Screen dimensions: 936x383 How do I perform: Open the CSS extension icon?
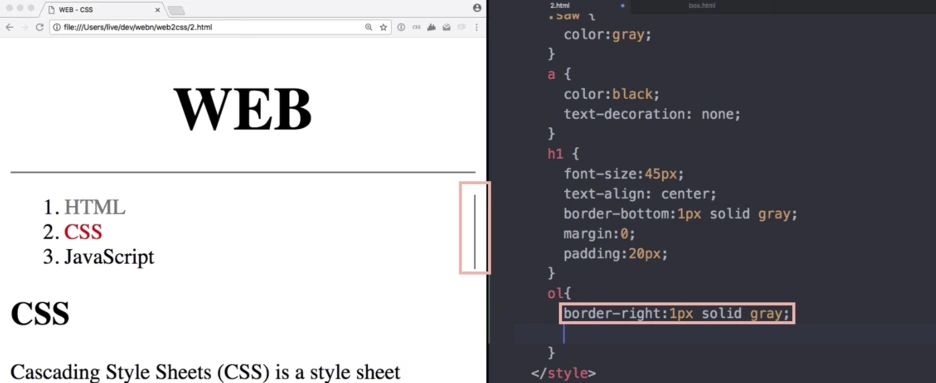coord(416,27)
